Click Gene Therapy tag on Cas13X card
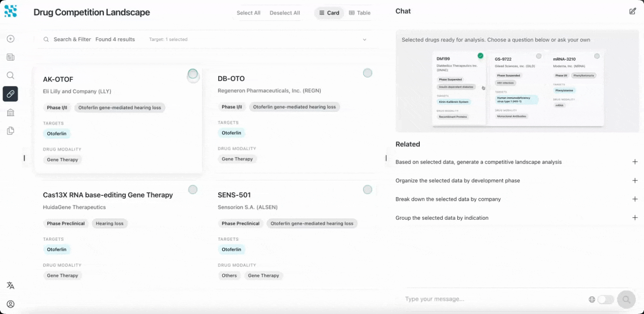 click(x=62, y=276)
